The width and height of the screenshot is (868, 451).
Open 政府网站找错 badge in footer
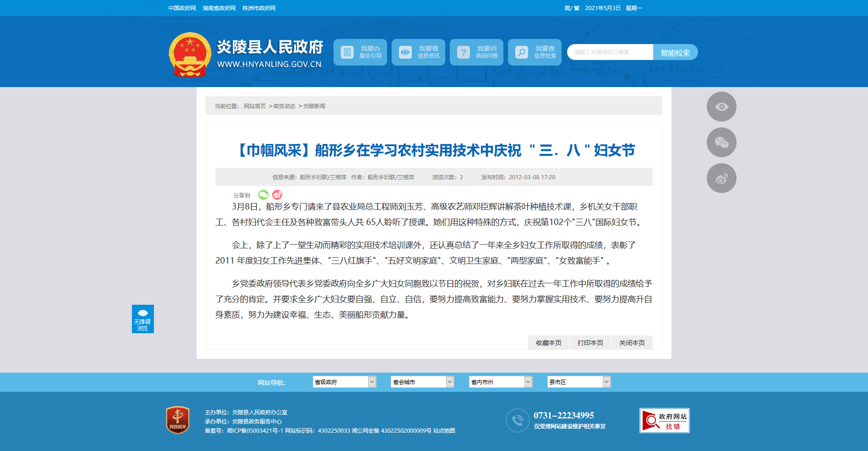(x=664, y=421)
